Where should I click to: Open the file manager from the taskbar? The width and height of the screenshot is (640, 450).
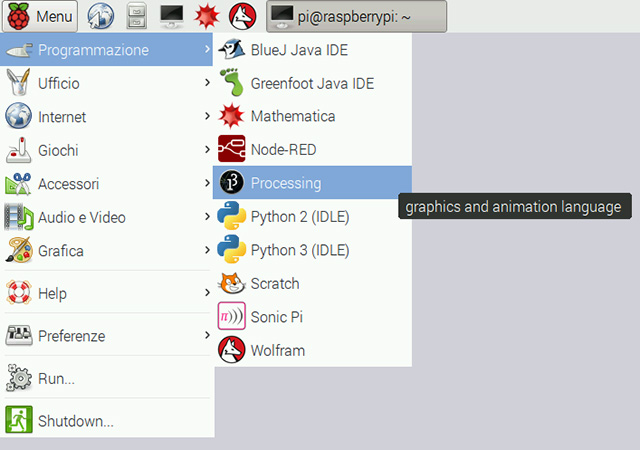(x=136, y=16)
